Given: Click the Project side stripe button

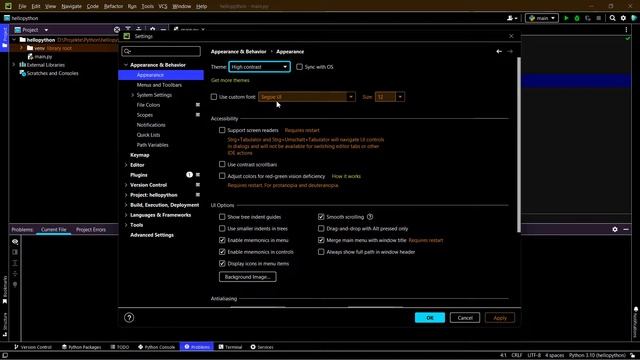Looking at the screenshot, I should click(x=4, y=37).
